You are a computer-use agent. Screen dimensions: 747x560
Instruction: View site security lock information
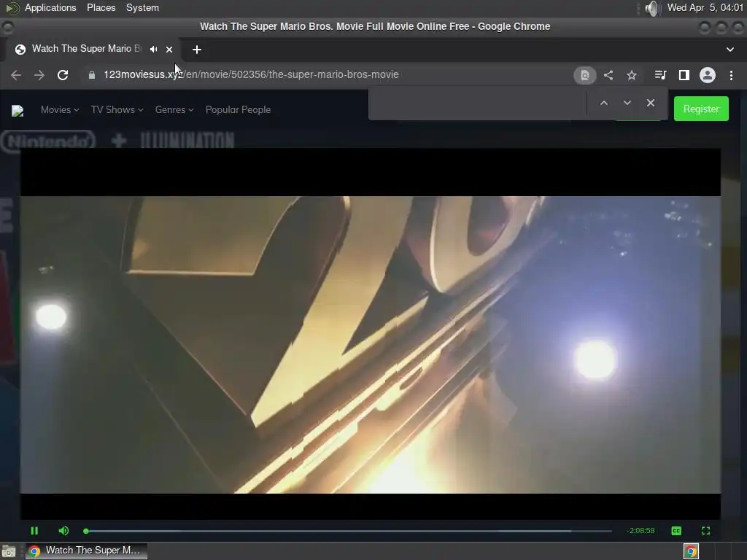pyautogui.click(x=91, y=75)
